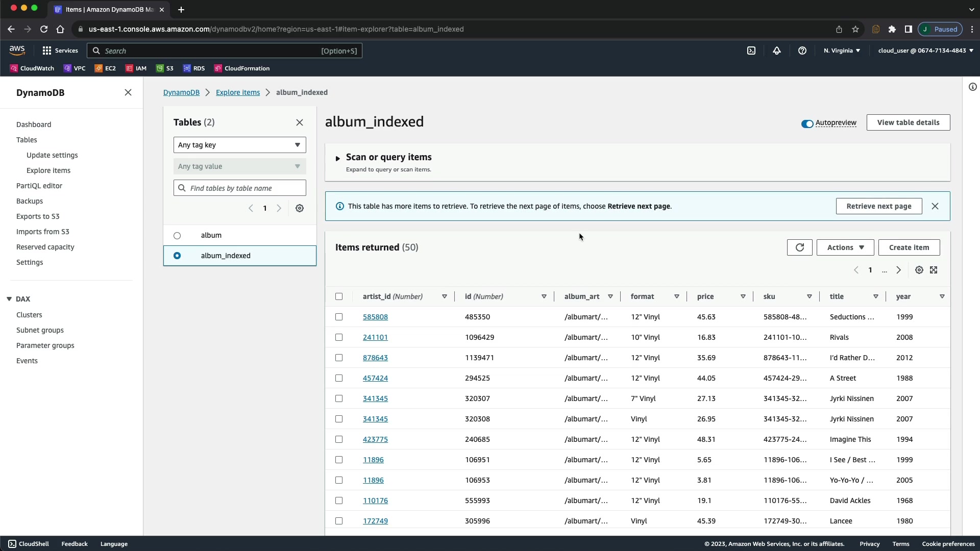Open PartiQL editor in sidebar
The image size is (980, 551).
pyautogui.click(x=39, y=186)
